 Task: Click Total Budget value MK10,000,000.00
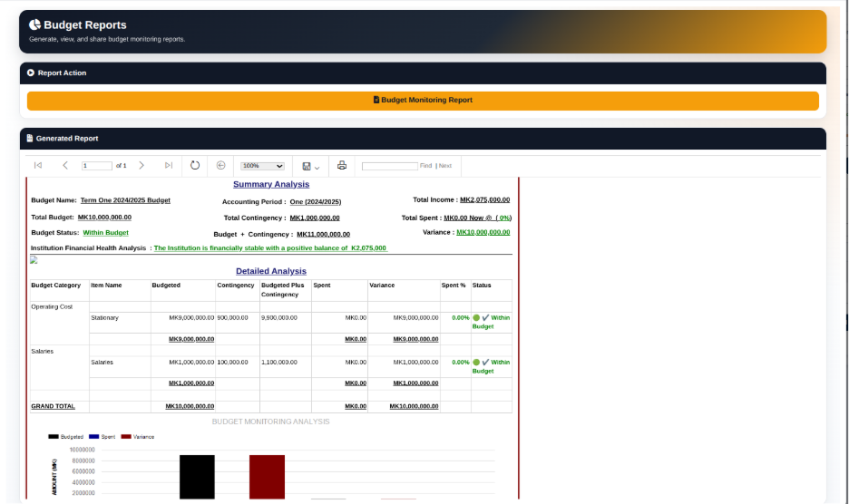pyautogui.click(x=104, y=217)
